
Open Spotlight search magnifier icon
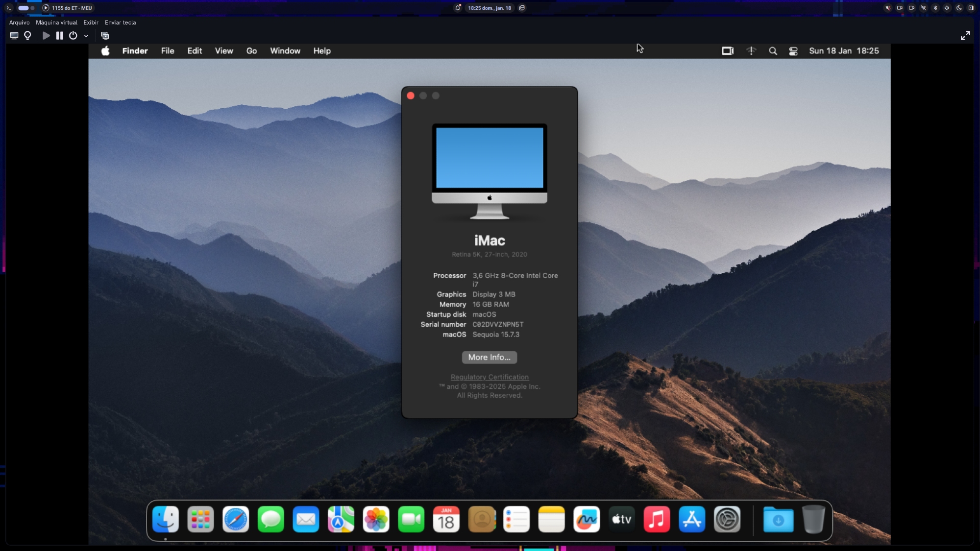coord(773,51)
